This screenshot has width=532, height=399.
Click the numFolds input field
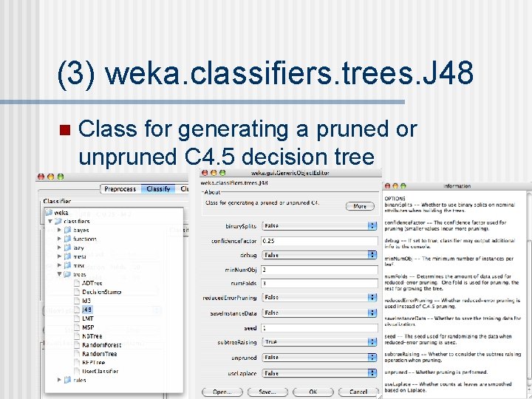point(319,283)
